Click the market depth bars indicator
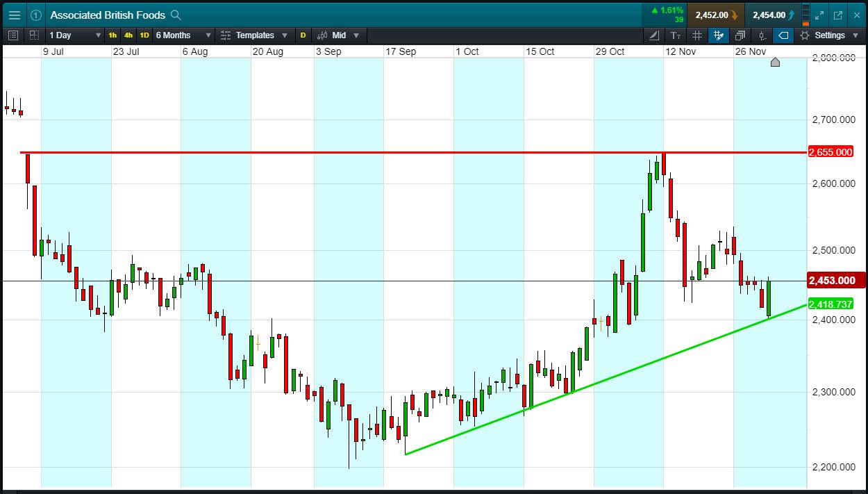 pos(805,15)
